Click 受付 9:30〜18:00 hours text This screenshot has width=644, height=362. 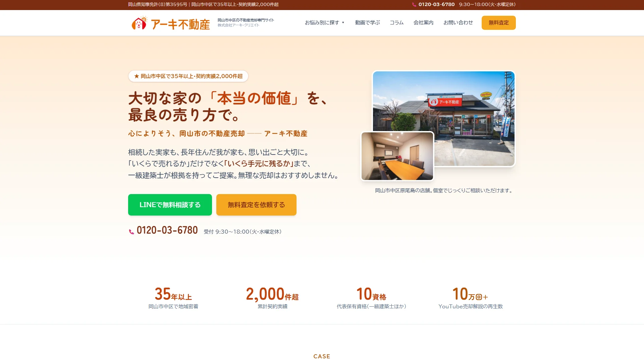coord(243,232)
